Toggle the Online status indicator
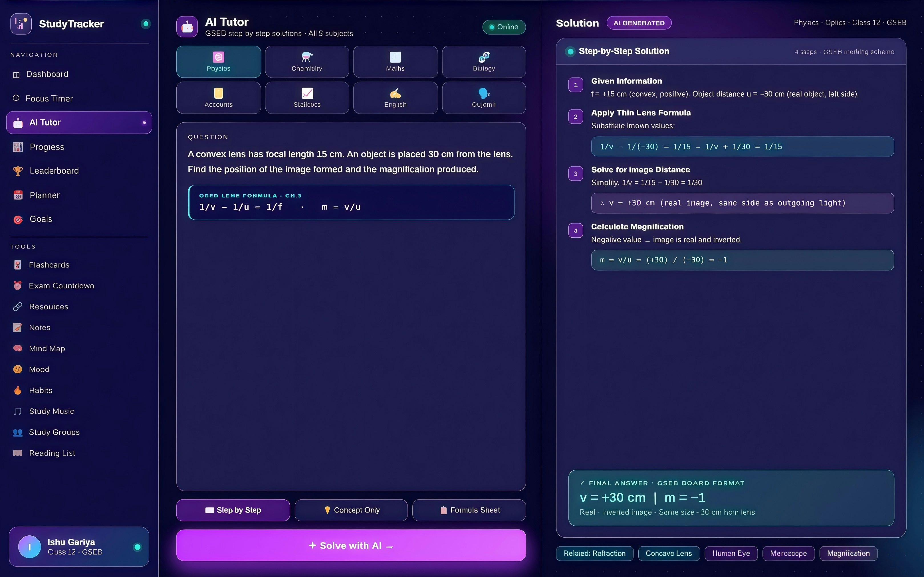The height and width of the screenshot is (577, 924). (x=504, y=27)
